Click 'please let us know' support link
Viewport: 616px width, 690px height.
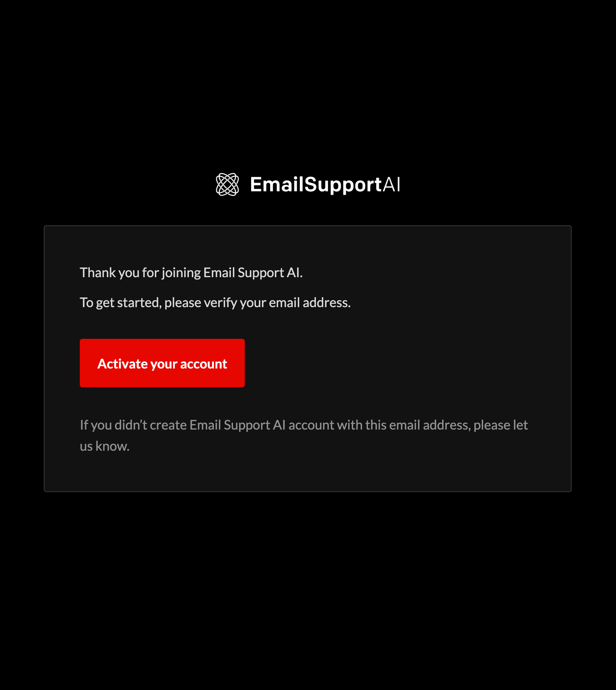click(104, 446)
